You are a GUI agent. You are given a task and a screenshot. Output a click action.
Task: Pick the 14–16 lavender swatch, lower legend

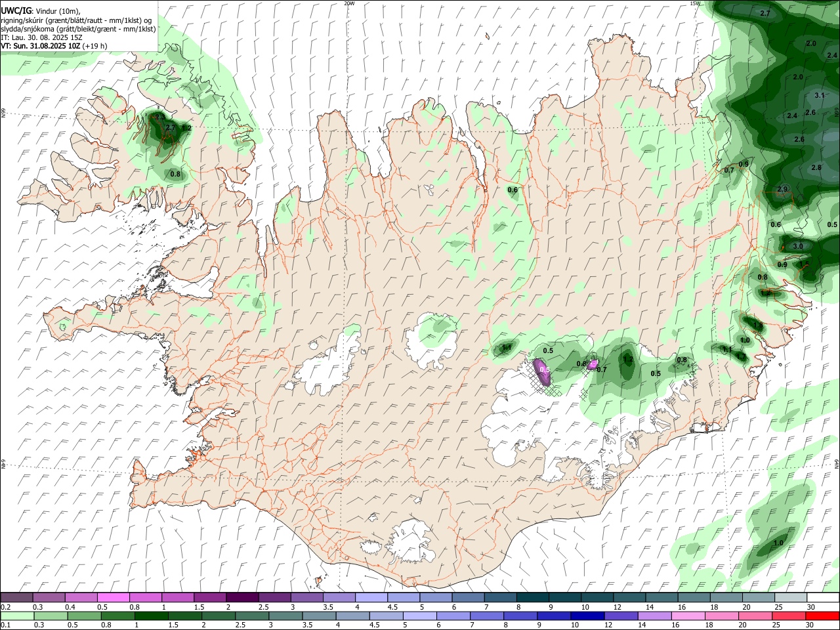(x=655, y=616)
